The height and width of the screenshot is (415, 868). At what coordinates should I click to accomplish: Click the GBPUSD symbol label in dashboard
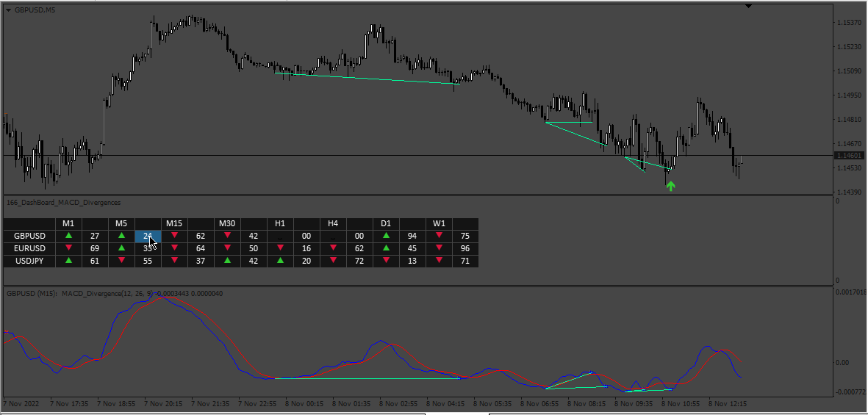tap(29, 236)
